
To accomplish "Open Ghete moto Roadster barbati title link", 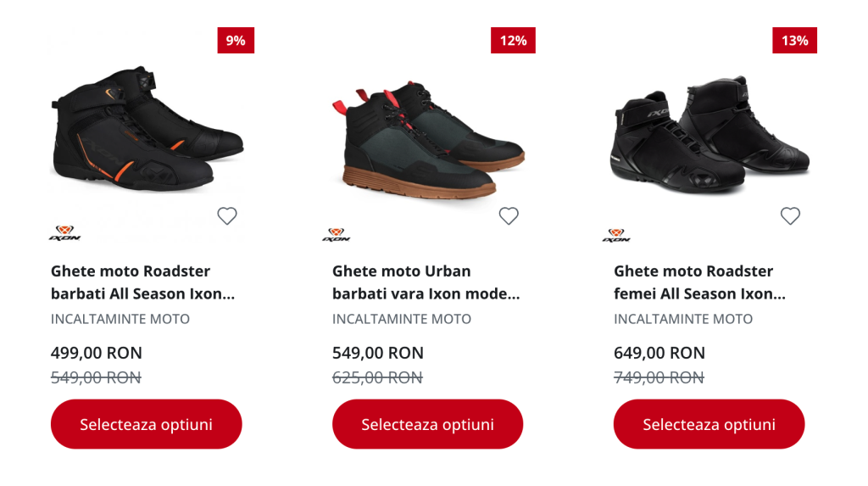I will tap(142, 282).
